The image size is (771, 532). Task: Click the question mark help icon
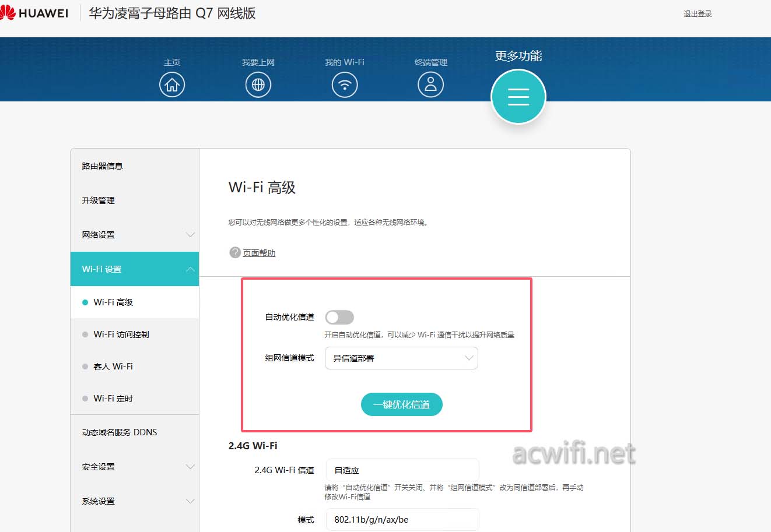pyautogui.click(x=235, y=252)
